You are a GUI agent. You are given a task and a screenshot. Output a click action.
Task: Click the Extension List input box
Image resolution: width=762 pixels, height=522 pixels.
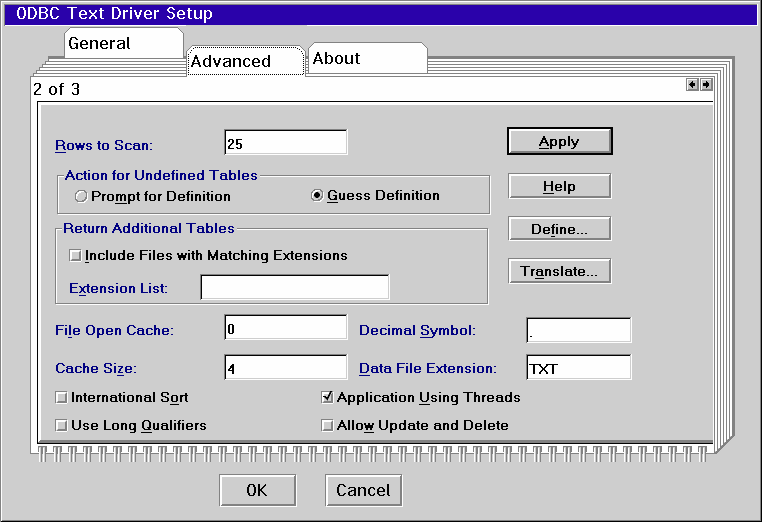point(295,287)
